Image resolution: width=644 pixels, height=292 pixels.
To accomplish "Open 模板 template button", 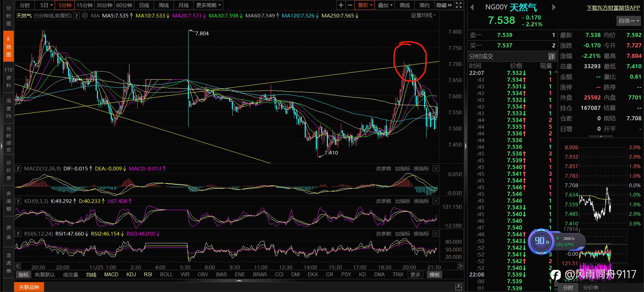I will tap(434, 275).
